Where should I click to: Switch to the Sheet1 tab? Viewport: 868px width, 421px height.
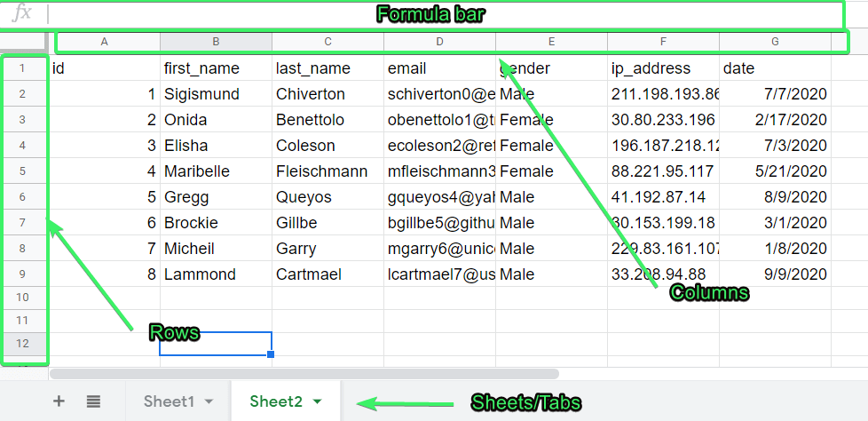coord(169,401)
